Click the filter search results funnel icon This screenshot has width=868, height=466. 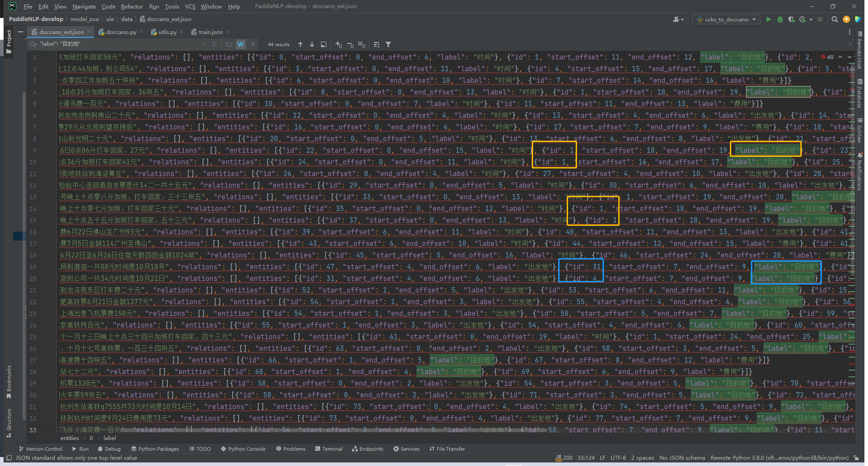point(388,44)
